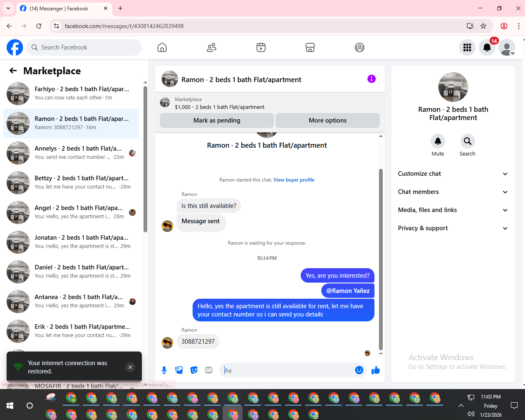Viewport: 525px width, 420px height.
Task: Open Annelys conversation
Action: pyautogui.click(x=71, y=153)
